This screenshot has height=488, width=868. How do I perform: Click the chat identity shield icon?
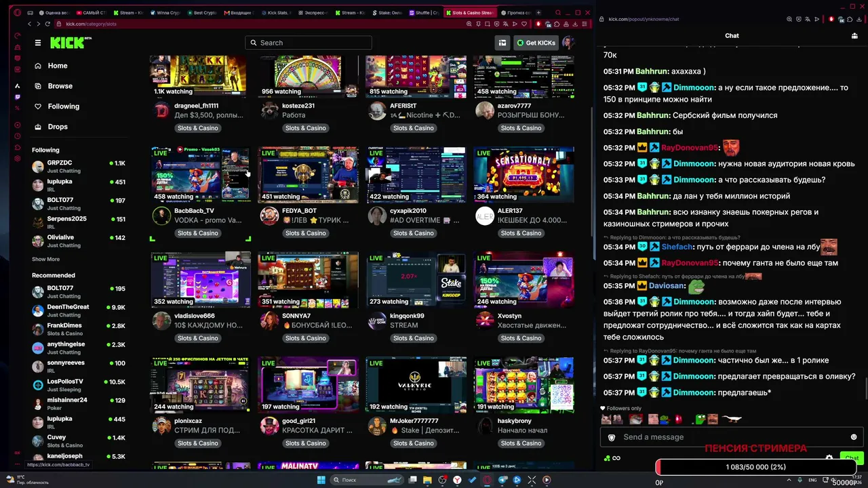click(611, 437)
